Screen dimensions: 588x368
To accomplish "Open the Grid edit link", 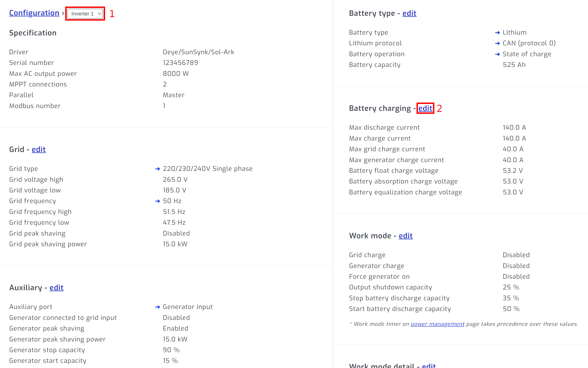I will tap(38, 149).
